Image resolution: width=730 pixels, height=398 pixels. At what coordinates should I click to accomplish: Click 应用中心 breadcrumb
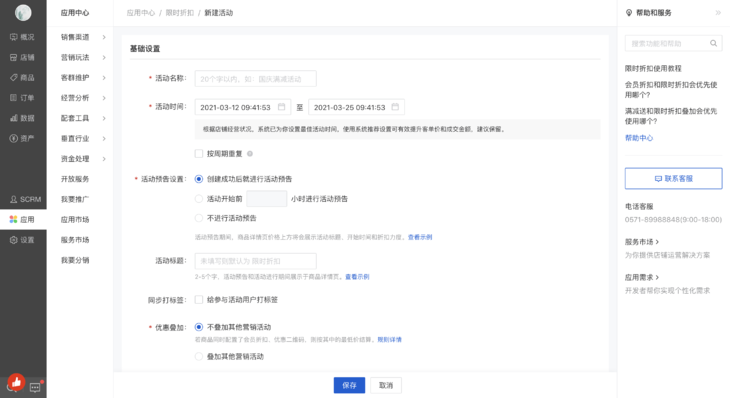pyautogui.click(x=141, y=13)
